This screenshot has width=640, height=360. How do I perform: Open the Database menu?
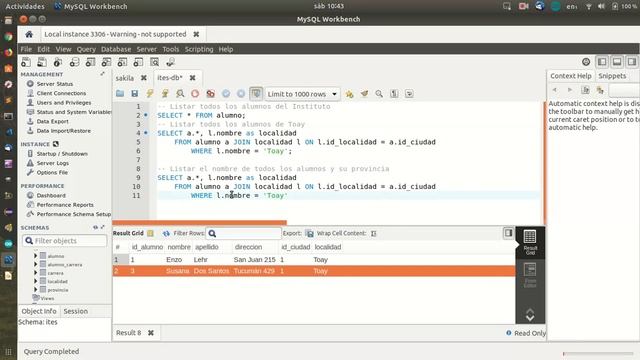tap(116, 49)
